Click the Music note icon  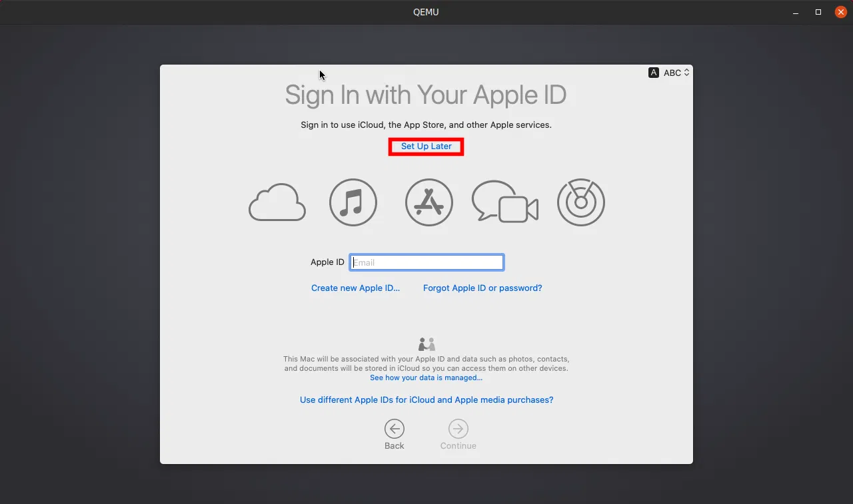coord(353,202)
